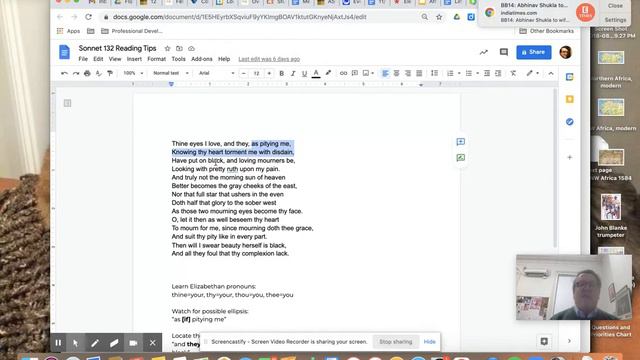Open the Format menu

pyautogui.click(x=156, y=59)
